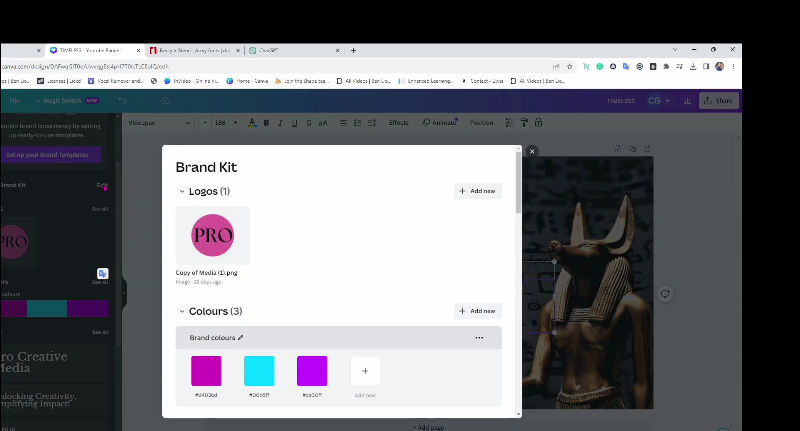800x431 pixels.
Task: Click the font size value field
Action: click(220, 123)
